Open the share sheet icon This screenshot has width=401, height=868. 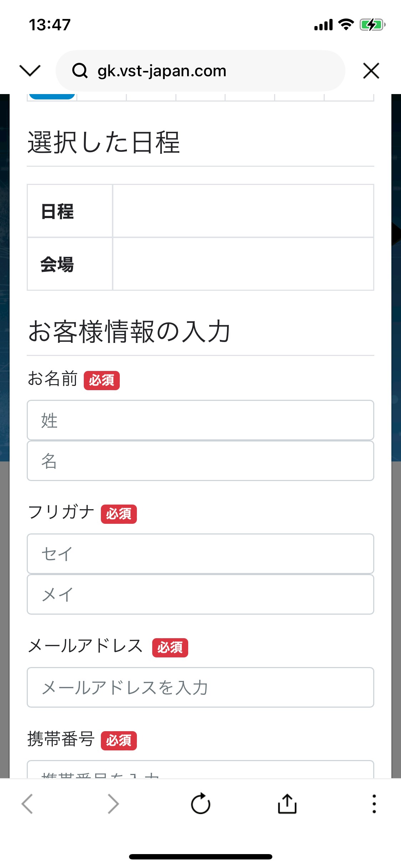287,804
